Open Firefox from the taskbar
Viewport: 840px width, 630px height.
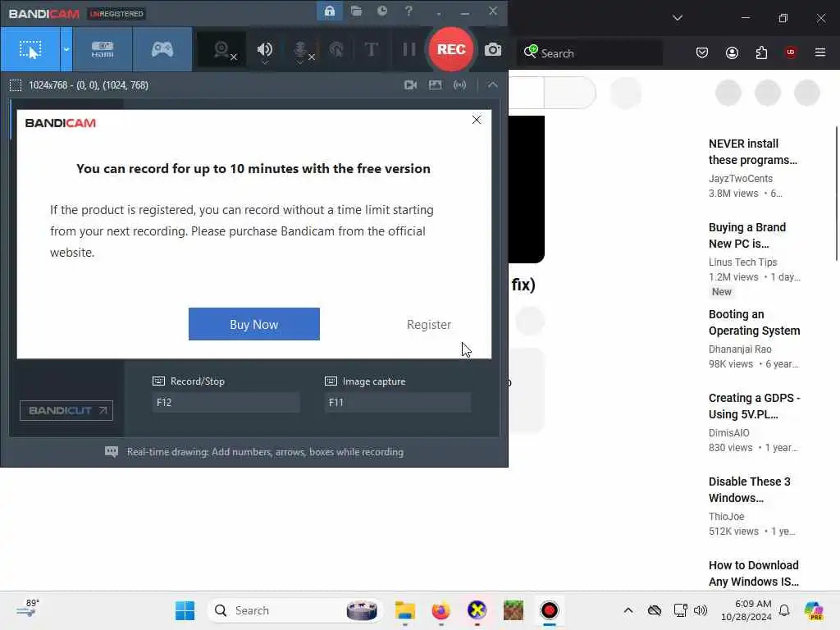[x=441, y=610]
